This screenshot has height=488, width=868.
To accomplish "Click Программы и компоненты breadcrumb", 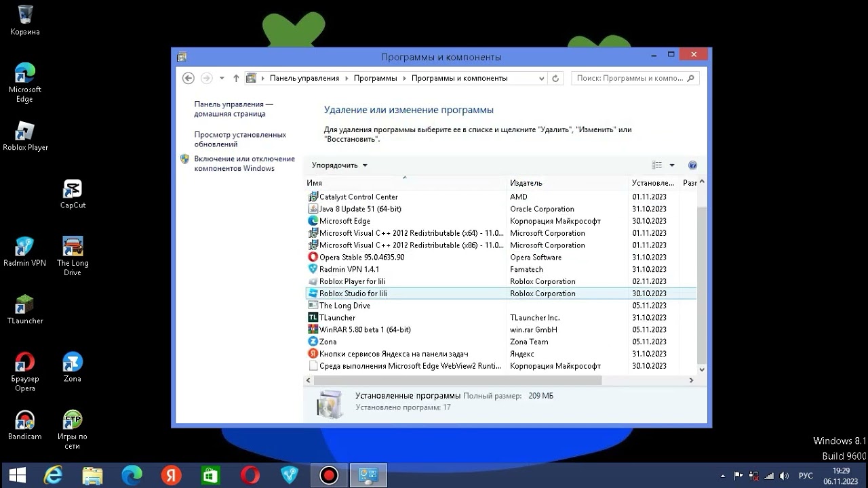I will tap(460, 78).
